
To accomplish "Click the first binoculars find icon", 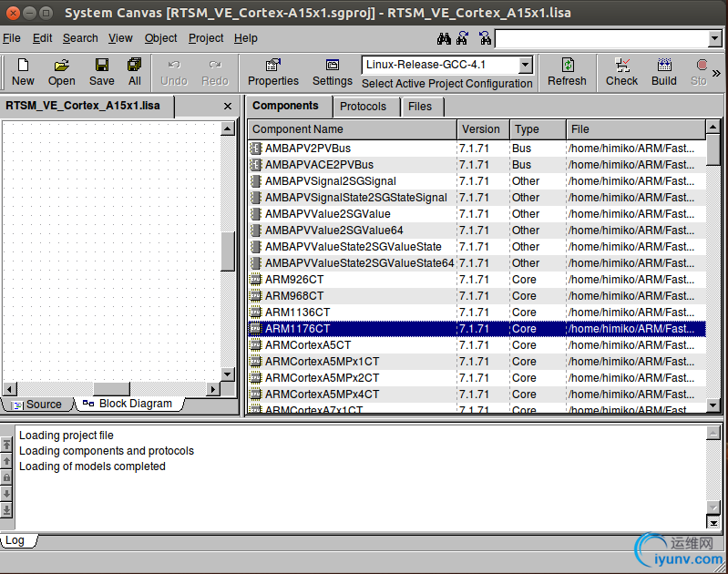I will pos(444,38).
